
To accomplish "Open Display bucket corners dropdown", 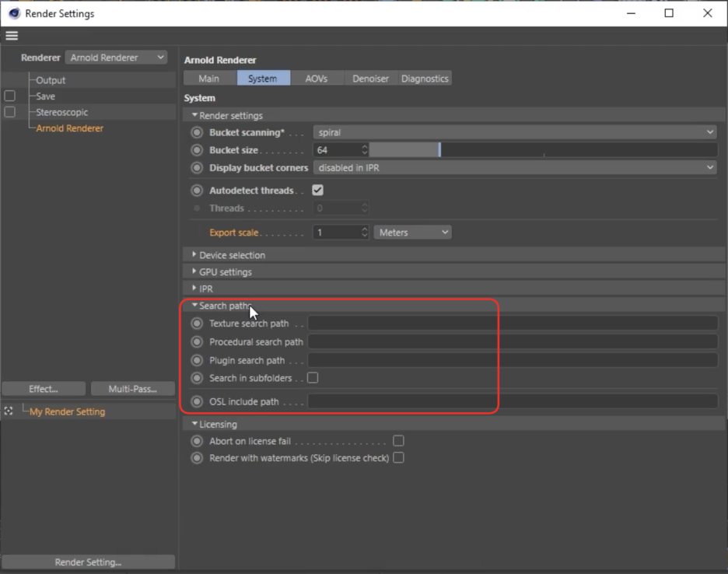I will tap(515, 168).
